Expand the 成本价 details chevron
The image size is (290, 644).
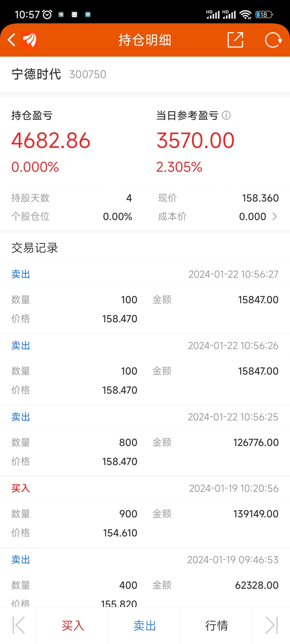pyautogui.click(x=275, y=216)
